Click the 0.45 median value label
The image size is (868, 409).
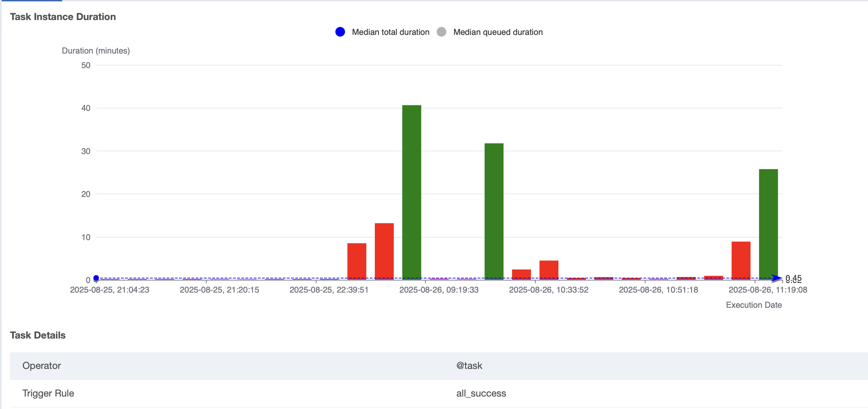[793, 277]
